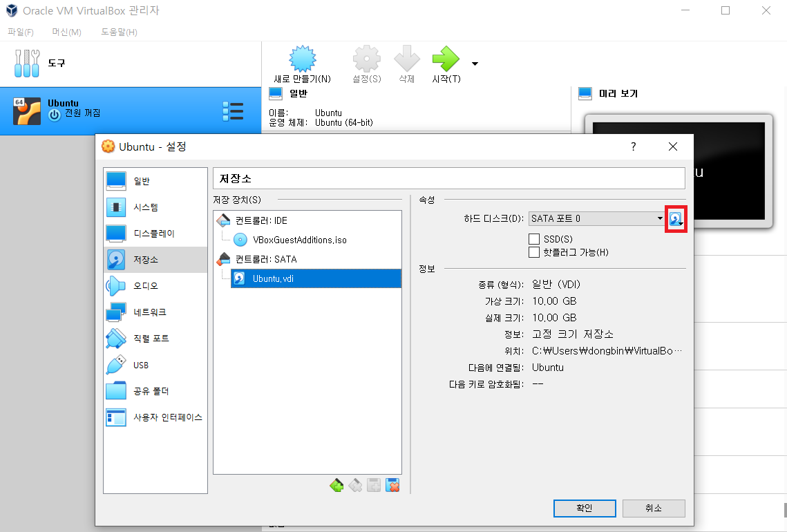Click the 일반 section header in the details pane
Viewport: 787px width, 532px height.
click(x=298, y=93)
